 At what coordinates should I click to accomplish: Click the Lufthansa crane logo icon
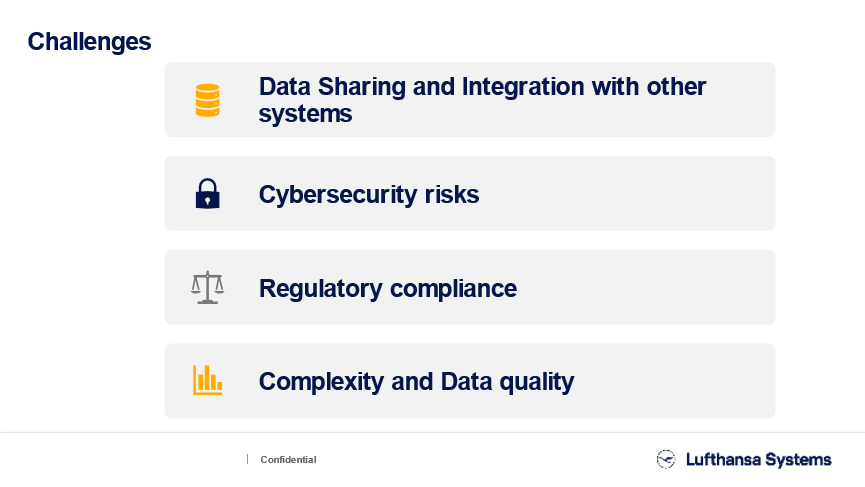666,459
